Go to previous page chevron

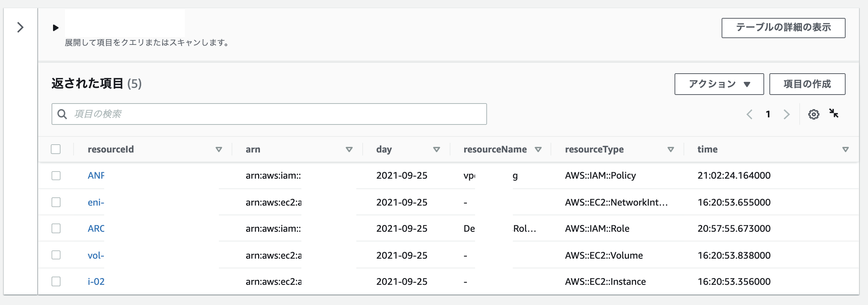[x=749, y=114]
